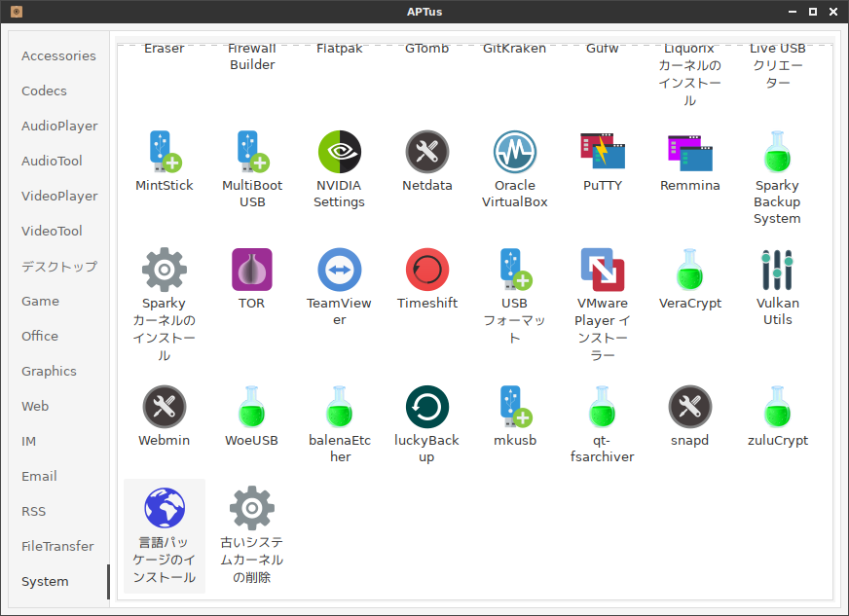Switch to the Accessories category
Viewport: 849px width, 616px height.
tap(58, 55)
